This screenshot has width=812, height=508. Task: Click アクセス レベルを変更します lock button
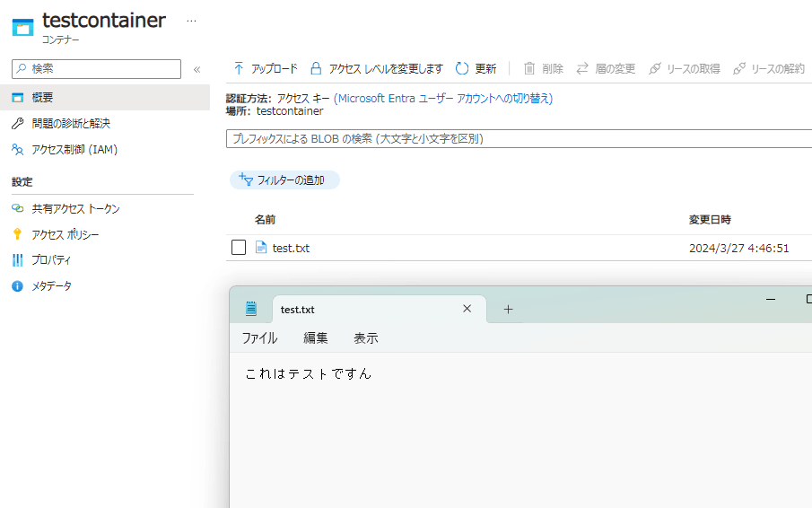pyautogui.click(x=377, y=68)
